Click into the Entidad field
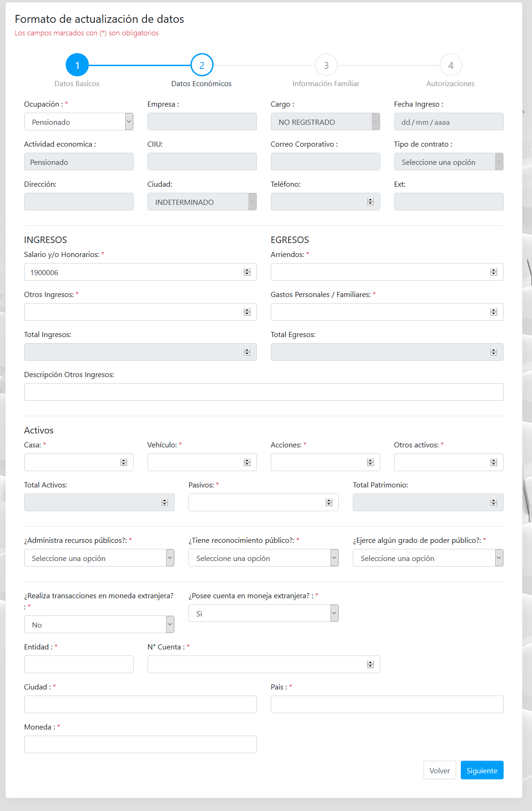532x811 pixels. [x=79, y=665]
